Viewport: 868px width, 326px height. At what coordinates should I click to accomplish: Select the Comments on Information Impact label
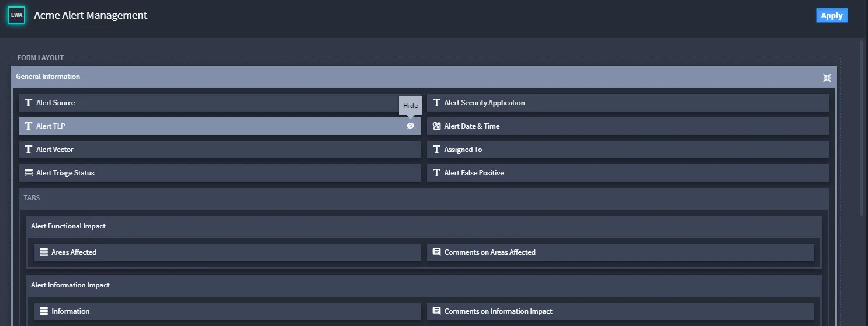(x=498, y=311)
